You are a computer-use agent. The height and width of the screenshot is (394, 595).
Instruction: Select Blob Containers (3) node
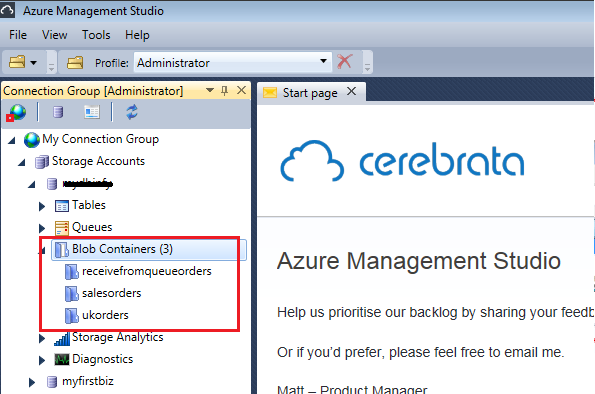(122, 249)
